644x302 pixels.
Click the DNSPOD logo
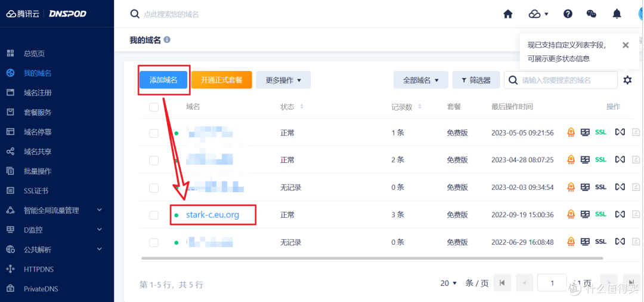click(67, 14)
